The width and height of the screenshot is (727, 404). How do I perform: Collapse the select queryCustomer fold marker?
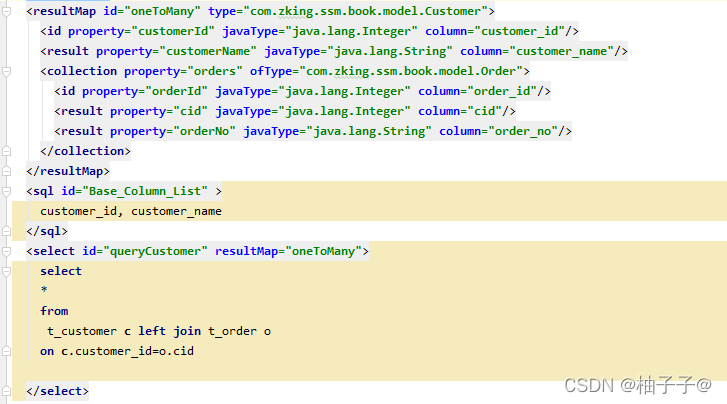pyautogui.click(x=6, y=251)
